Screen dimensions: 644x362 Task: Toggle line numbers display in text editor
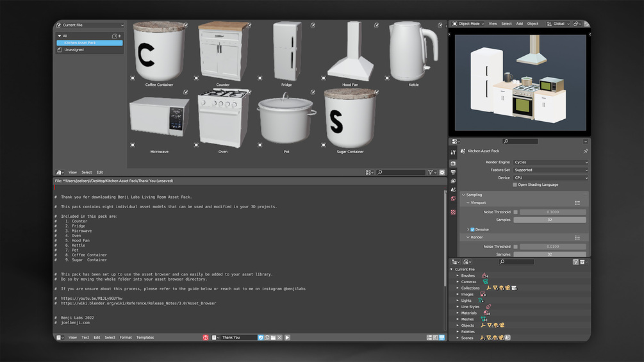pyautogui.click(x=429, y=338)
